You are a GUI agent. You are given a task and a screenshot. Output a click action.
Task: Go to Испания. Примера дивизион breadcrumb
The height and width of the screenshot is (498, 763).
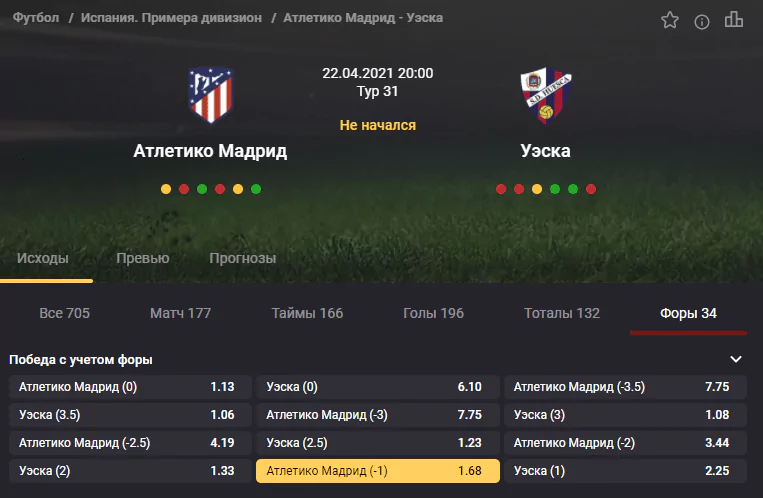point(171,18)
